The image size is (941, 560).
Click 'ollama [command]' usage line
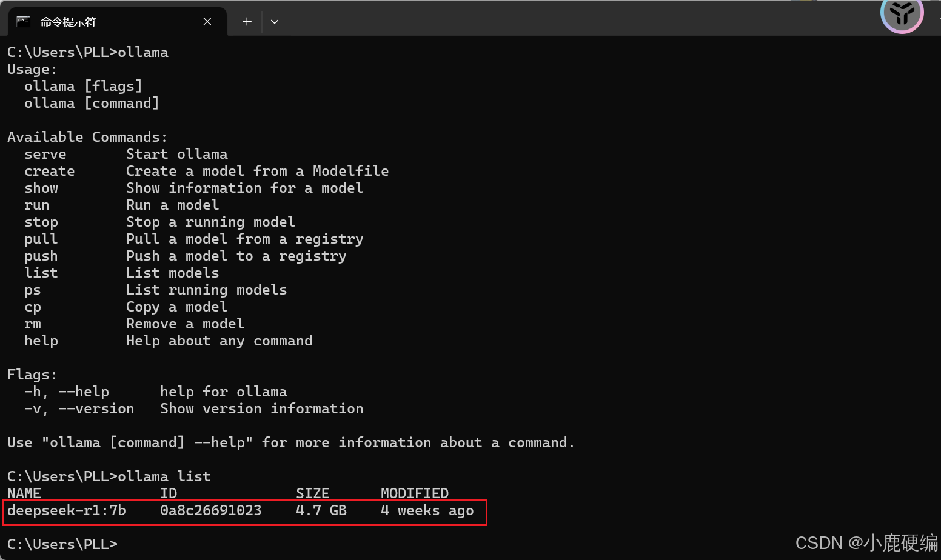pyautogui.click(x=92, y=104)
